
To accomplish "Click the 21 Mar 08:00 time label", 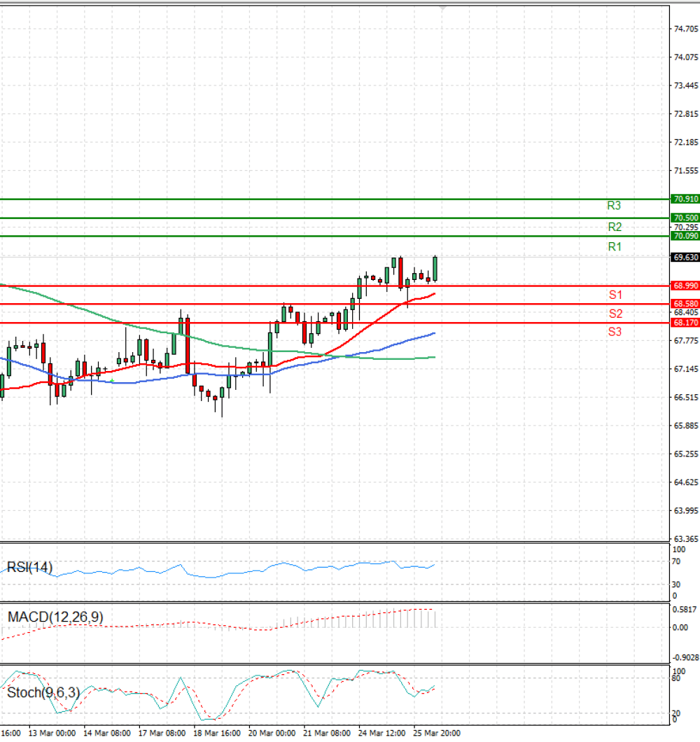I will 327,733.
